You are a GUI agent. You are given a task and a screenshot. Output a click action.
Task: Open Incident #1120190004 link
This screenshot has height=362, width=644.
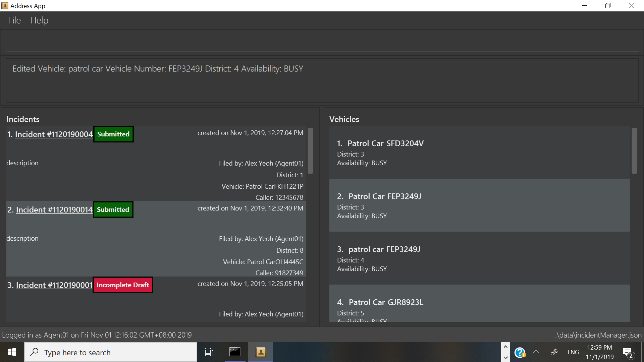54,134
